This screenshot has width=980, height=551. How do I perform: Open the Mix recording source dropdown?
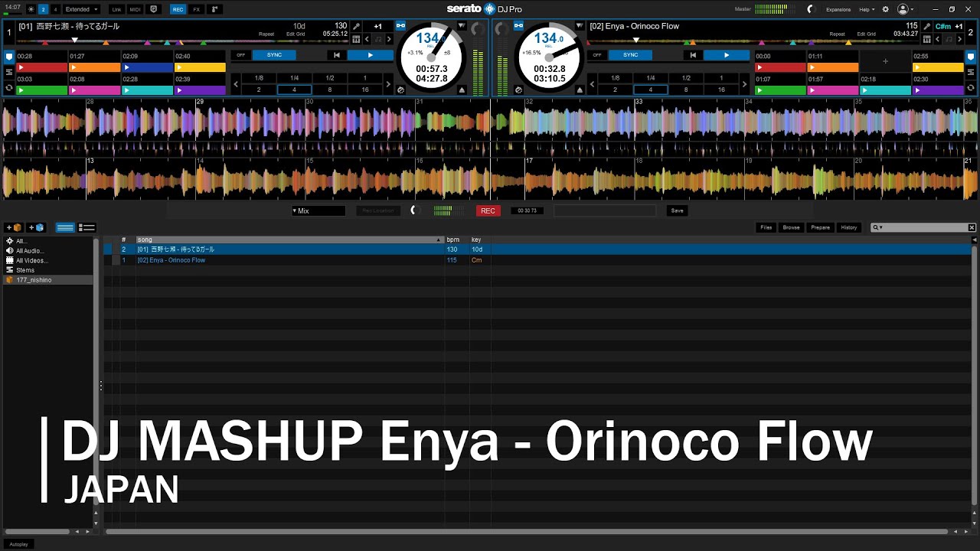[318, 210]
